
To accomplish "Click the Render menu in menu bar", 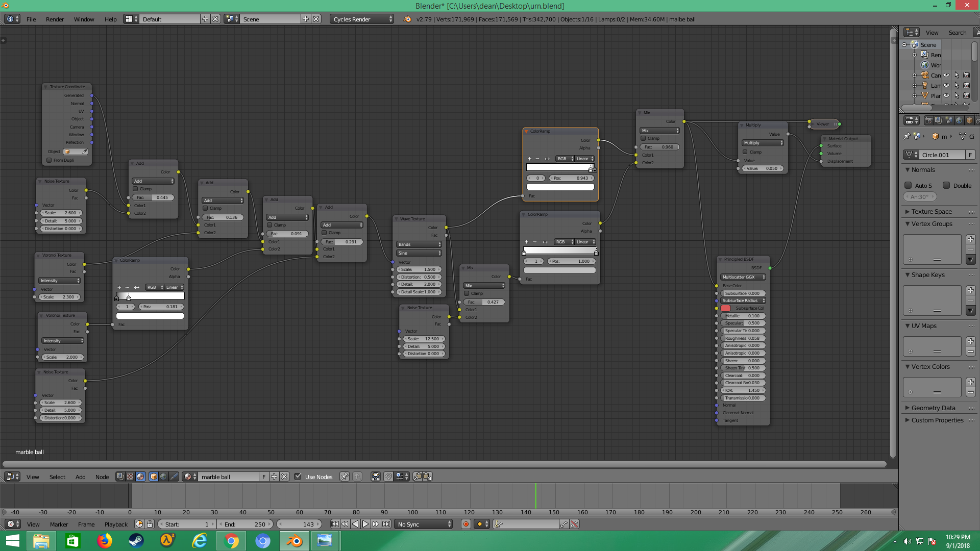I will pos(55,18).
